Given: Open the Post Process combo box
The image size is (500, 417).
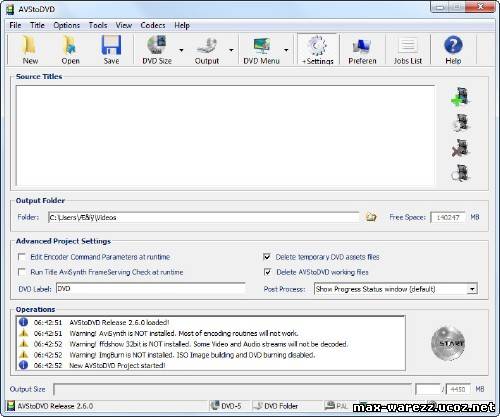Looking at the screenshot, I should point(396,289).
